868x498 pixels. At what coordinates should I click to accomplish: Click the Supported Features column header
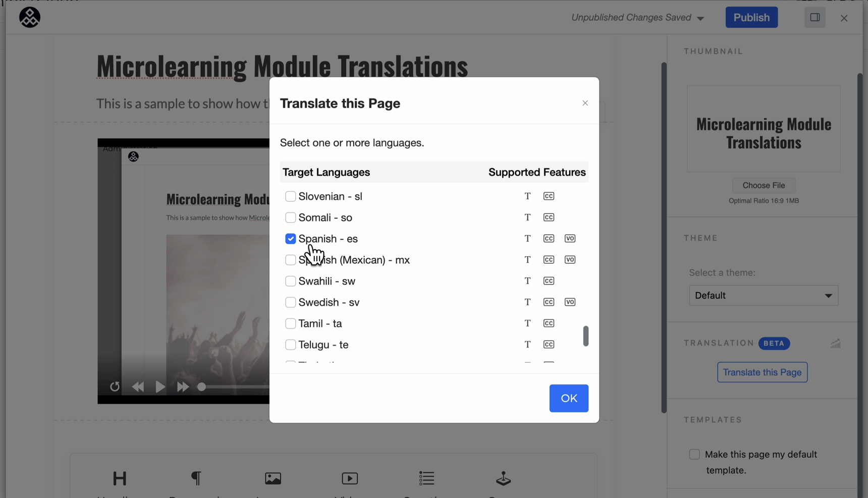tap(537, 173)
